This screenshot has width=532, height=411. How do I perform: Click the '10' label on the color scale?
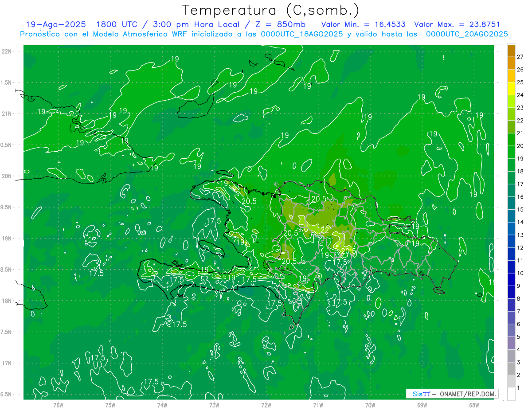click(x=520, y=273)
